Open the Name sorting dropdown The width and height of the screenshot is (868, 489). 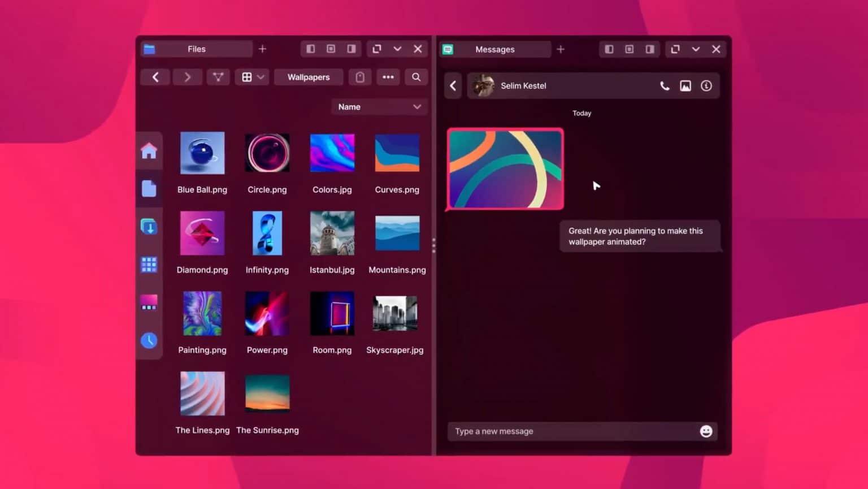[x=379, y=106]
